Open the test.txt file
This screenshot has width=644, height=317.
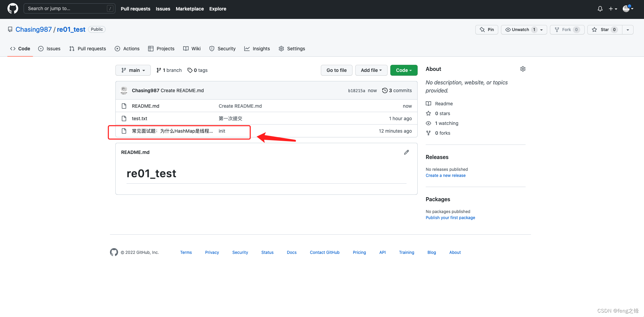[140, 118]
